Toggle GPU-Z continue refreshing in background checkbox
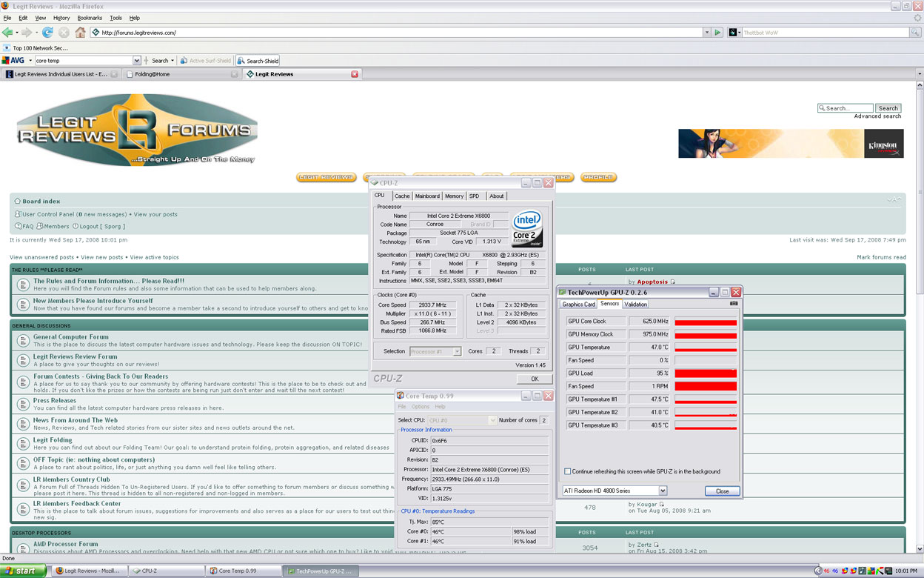 pos(568,471)
